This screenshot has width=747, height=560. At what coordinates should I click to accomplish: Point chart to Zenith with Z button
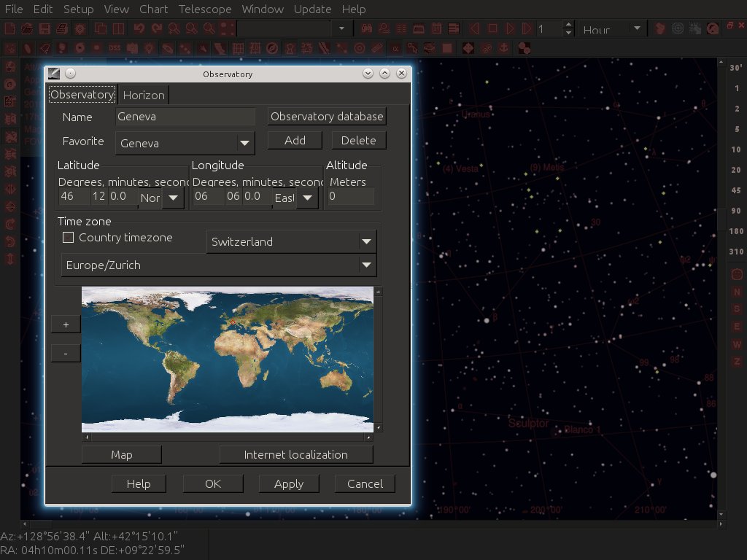(x=737, y=362)
